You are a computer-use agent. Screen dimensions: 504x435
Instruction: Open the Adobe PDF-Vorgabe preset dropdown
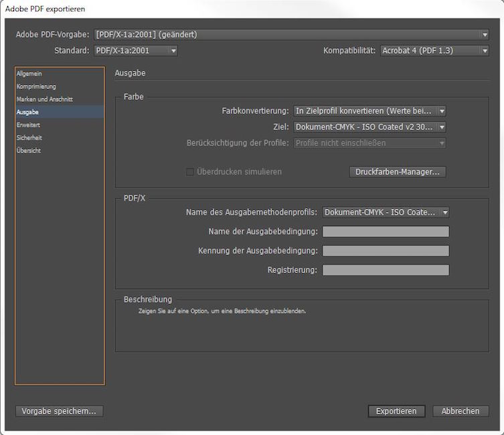(291, 35)
